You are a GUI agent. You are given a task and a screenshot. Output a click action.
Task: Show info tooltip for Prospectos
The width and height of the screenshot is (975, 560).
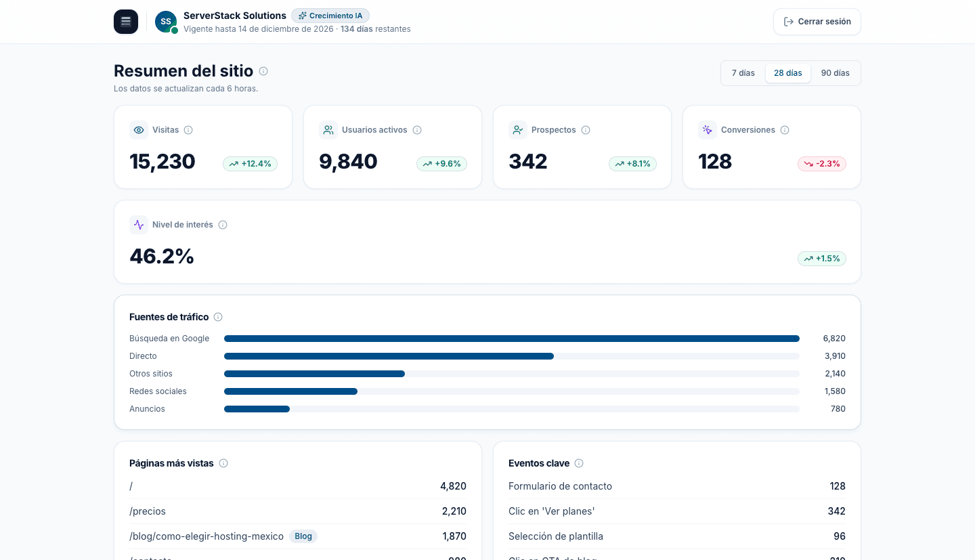[x=586, y=130]
